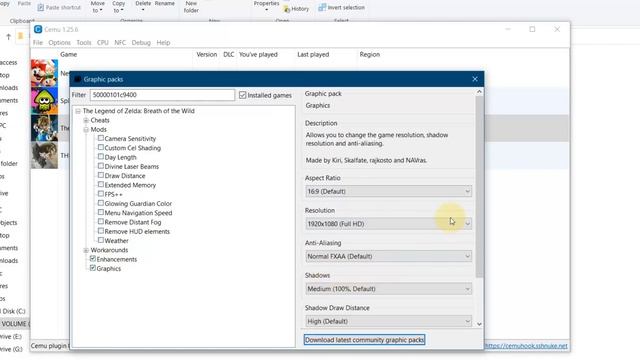
Task: Open the Tools menu in Cemu
Action: pyautogui.click(x=84, y=42)
